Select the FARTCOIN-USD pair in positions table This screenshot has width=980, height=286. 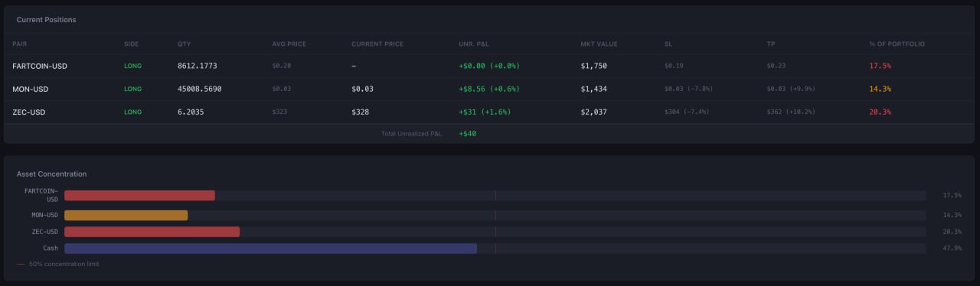point(40,67)
